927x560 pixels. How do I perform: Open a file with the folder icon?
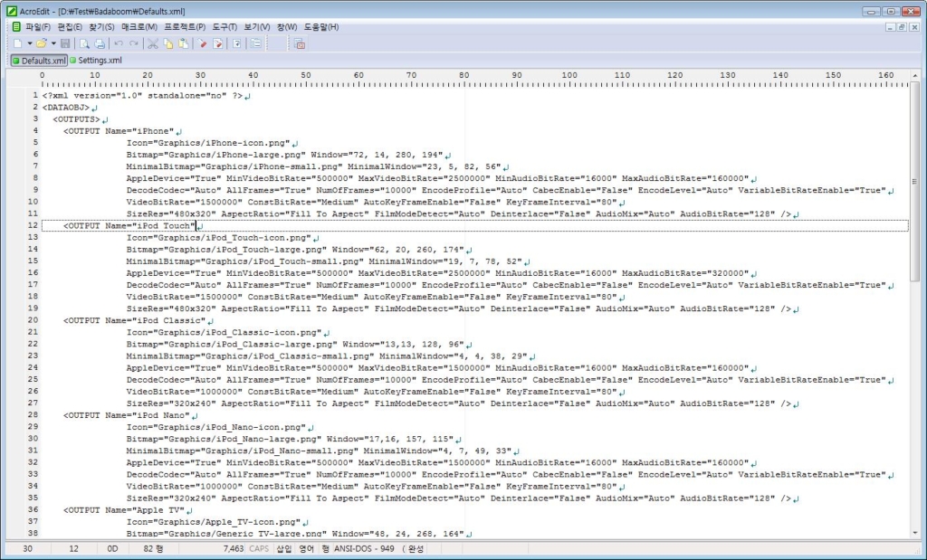[x=41, y=43]
